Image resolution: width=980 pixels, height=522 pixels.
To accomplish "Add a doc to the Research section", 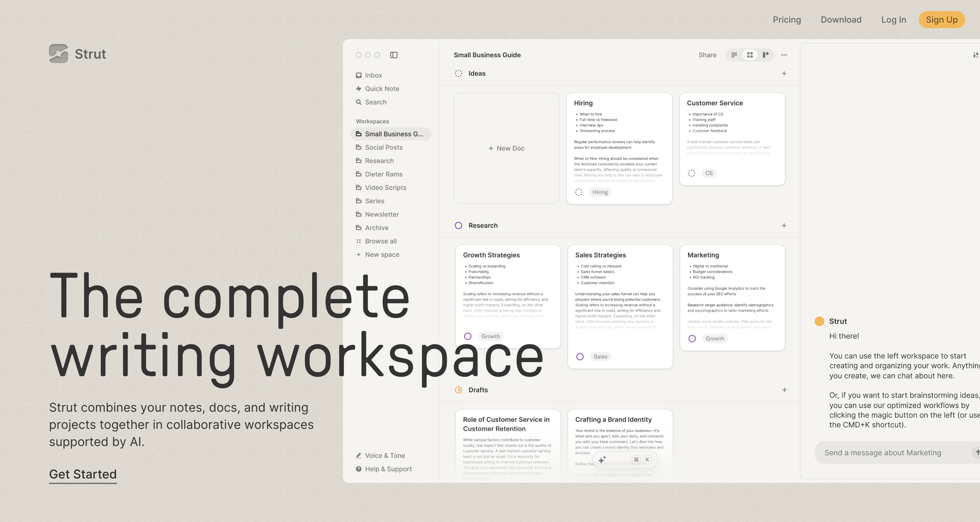I will coord(784,225).
